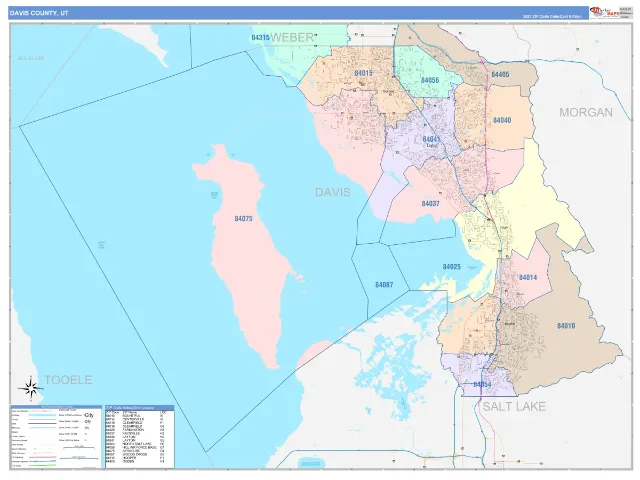The image size is (640, 480).
Task: Click the SALT LAKE county label
Action: pyautogui.click(x=514, y=407)
